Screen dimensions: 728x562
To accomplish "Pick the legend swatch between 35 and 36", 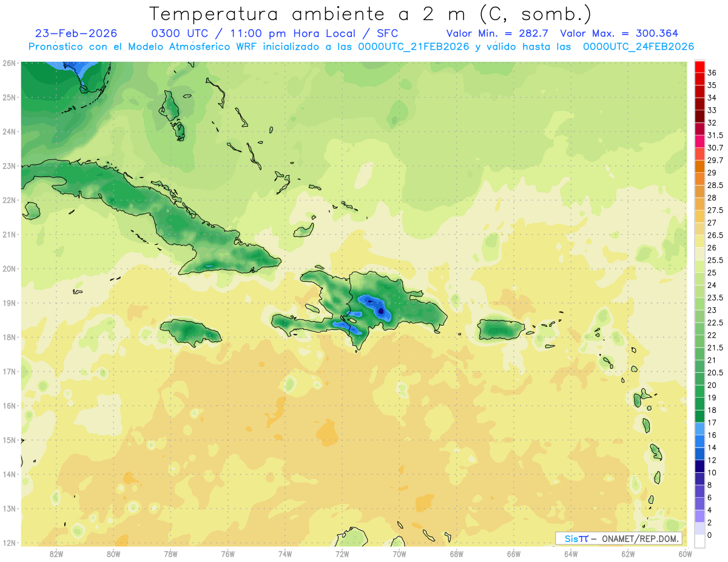I will tap(699, 79).
